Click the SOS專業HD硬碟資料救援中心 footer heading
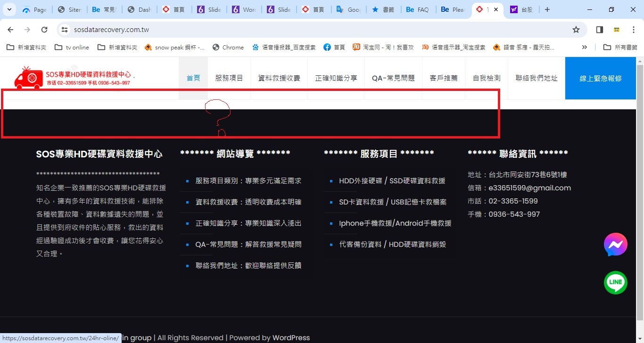644x343 pixels. coord(99,154)
